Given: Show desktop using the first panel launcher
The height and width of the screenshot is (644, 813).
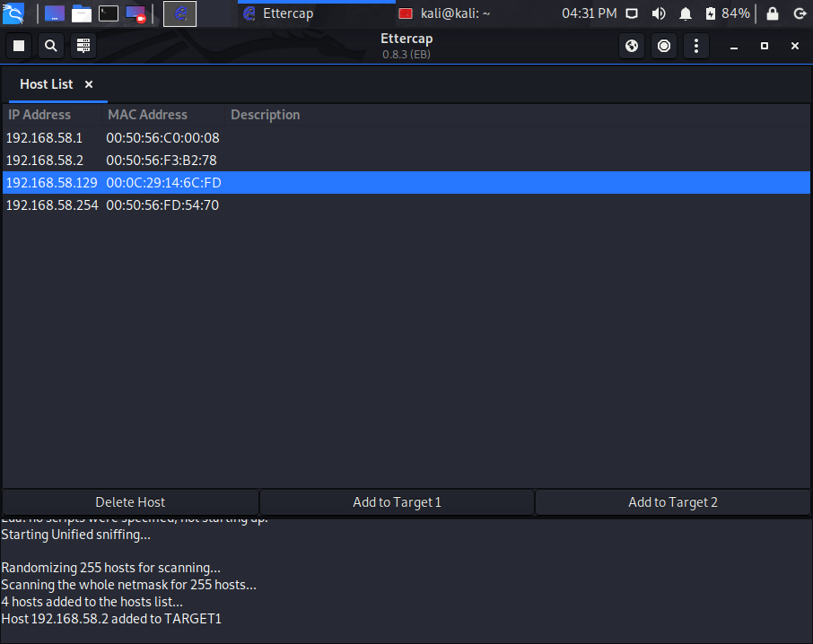Looking at the screenshot, I should [55, 13].
